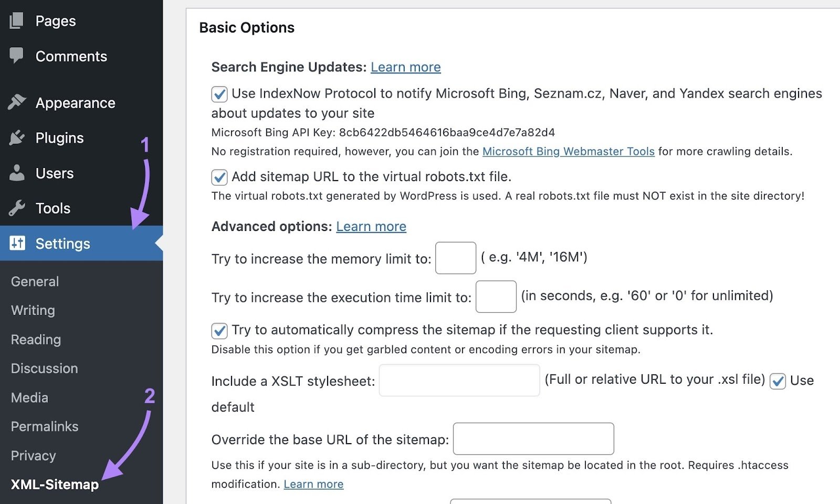Image resolution: width=840 pixels, height=504 pixels.
Task: Go to General settings
Action: tap(34, 281)
